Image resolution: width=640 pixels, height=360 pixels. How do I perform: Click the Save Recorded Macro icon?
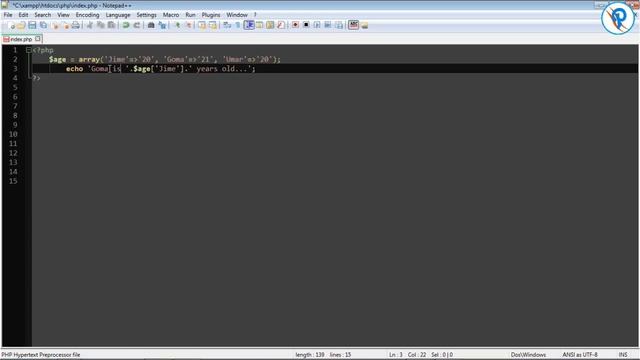(x=339, y=25)
